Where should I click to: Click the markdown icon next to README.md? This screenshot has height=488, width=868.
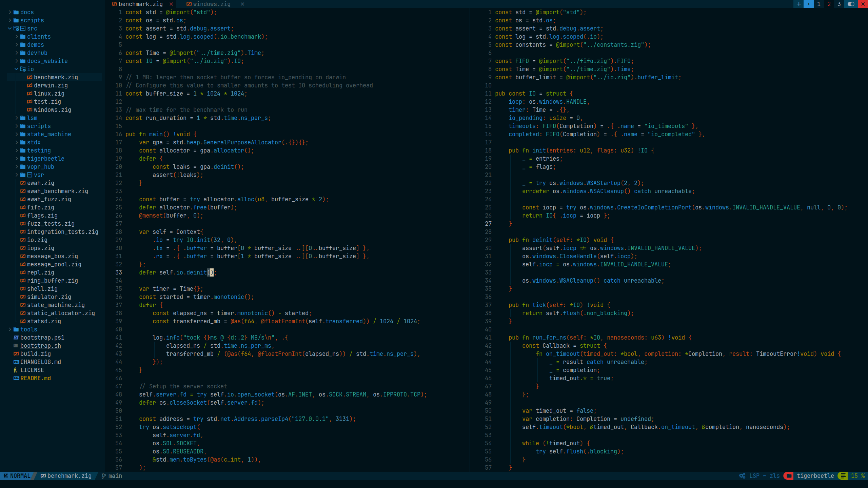point(16,378)
